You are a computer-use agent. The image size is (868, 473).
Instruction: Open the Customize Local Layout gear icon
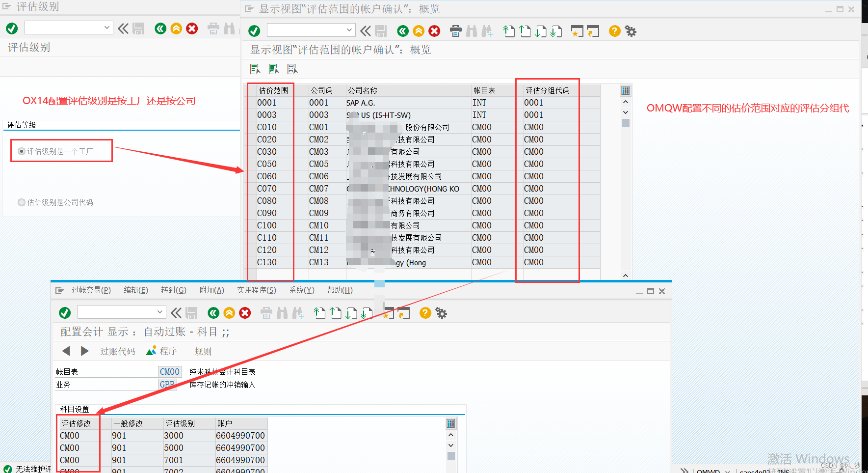click(x=631, y=31)
